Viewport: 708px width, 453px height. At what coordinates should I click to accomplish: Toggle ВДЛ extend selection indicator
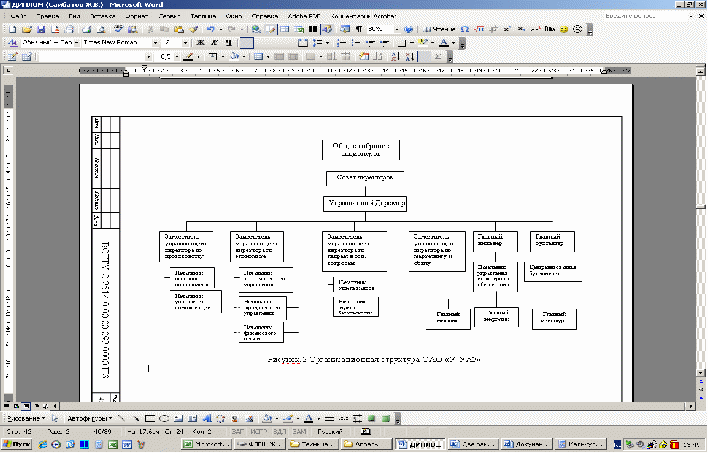coord(280,432)
